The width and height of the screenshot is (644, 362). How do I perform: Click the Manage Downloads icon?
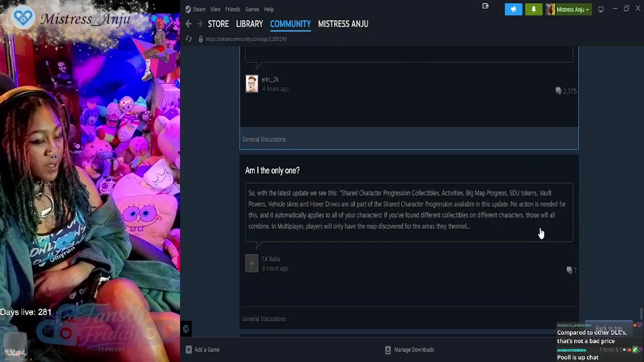point(388,349)
